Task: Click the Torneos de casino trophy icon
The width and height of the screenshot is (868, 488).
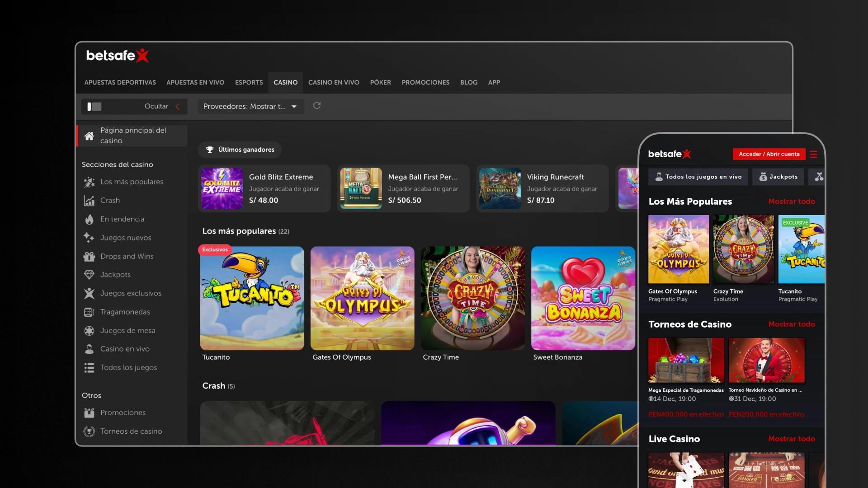Action: (89, 431)
